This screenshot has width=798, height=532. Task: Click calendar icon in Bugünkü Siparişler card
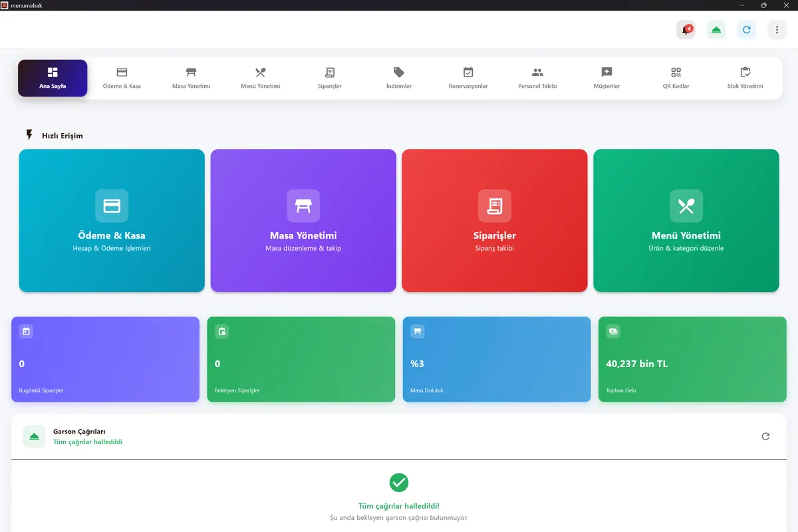(26, 331)
